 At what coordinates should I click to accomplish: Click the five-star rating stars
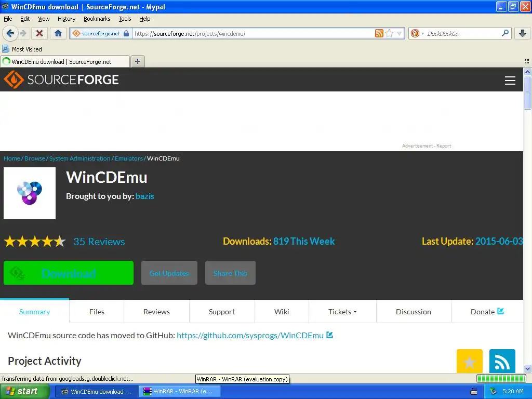(35, 242)
